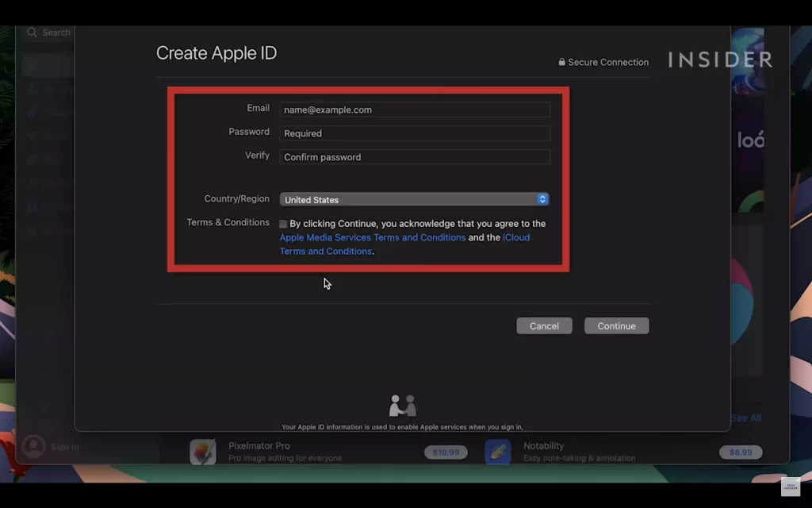Image resolution: width=812 pixels, height=508 pixels.
Task: Open Apple Media Services Terms and Conditions link
Action: [373, 237]
